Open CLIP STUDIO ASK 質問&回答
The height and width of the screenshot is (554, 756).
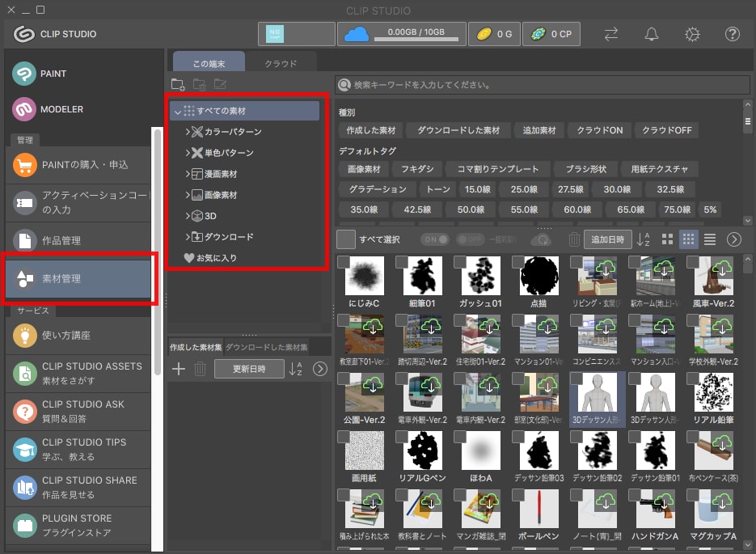point(78,412)
